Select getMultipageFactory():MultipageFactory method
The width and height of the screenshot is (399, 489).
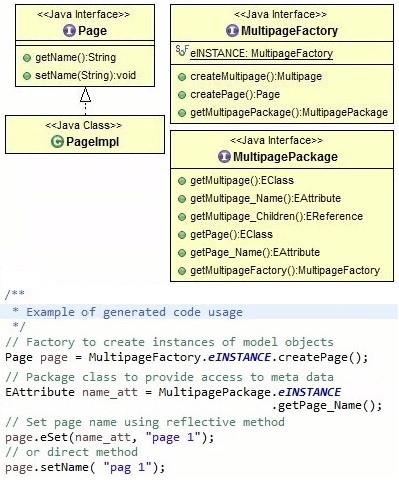285,270
